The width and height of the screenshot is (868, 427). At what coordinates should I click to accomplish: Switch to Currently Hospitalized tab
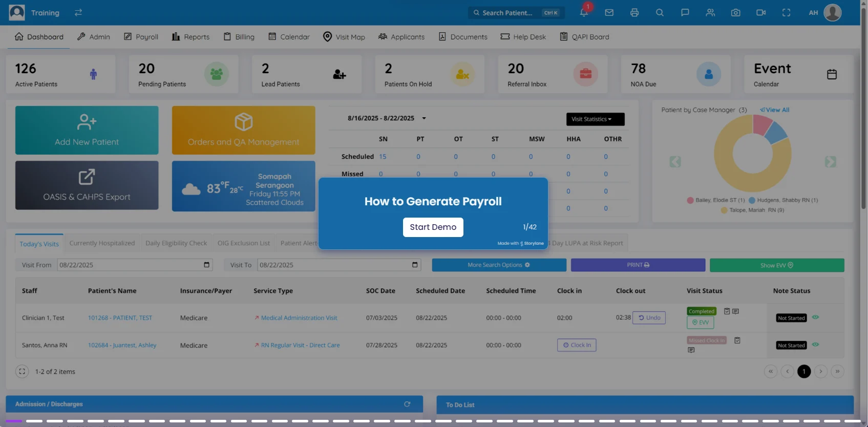tap(102, 243)
